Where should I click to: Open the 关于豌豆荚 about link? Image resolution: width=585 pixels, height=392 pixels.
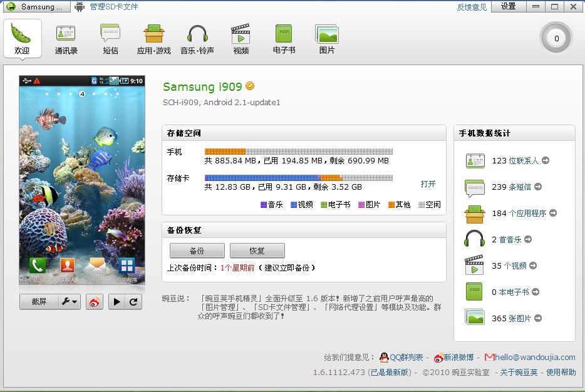click(519, 372)
